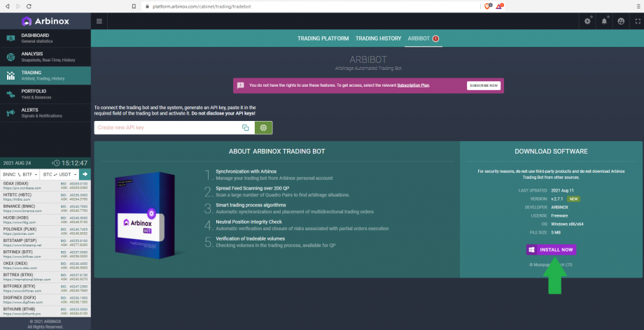The height and width of the screenshot is (330, 644).
Task: Click the clock icon beside time
Action: pyautogui.click(x=56, y=163)
